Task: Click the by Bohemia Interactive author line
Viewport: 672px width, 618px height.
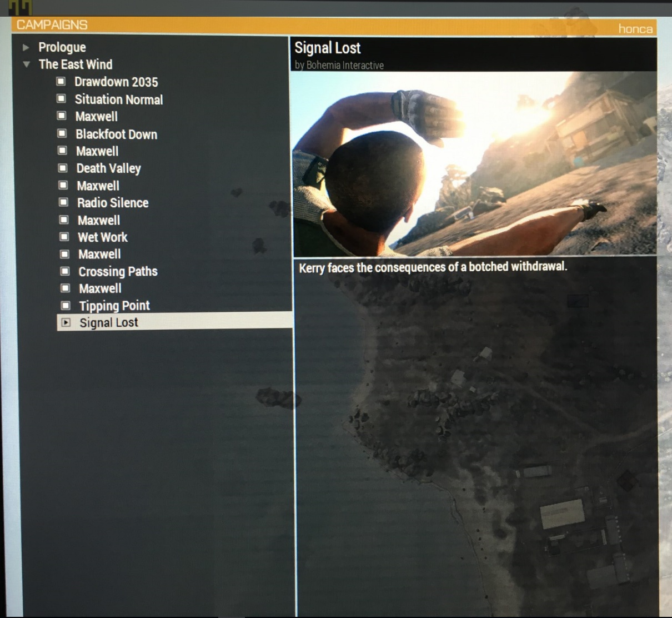Action: [x=339, y=65]
